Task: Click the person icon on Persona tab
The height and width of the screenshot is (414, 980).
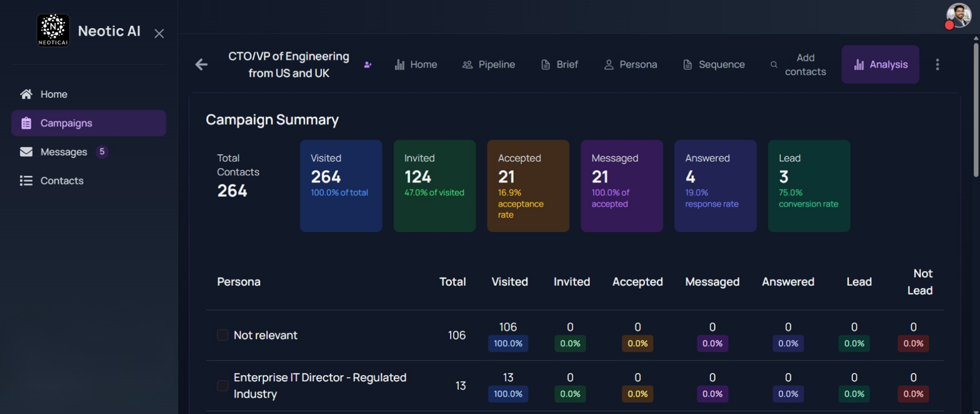Action: tap(609, 64)
